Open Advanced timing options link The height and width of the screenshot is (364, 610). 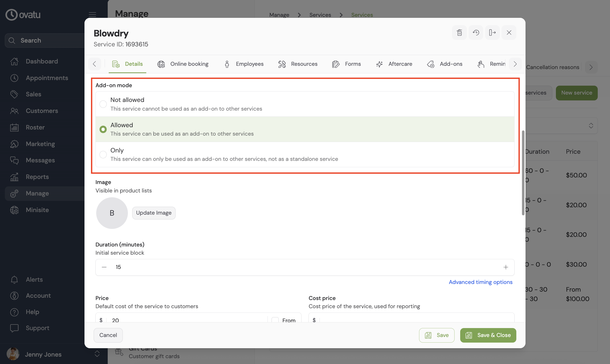click(480, 282)
